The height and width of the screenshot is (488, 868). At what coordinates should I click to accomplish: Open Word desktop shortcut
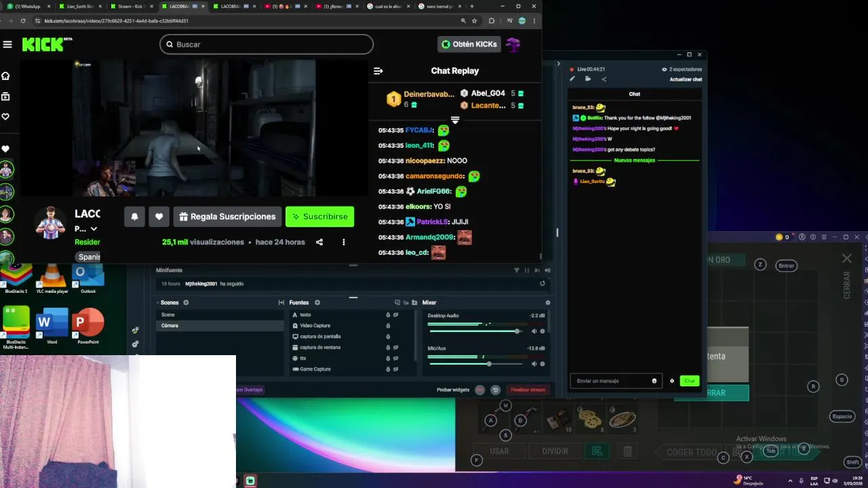pyautogui.click(x=52, y=327)
